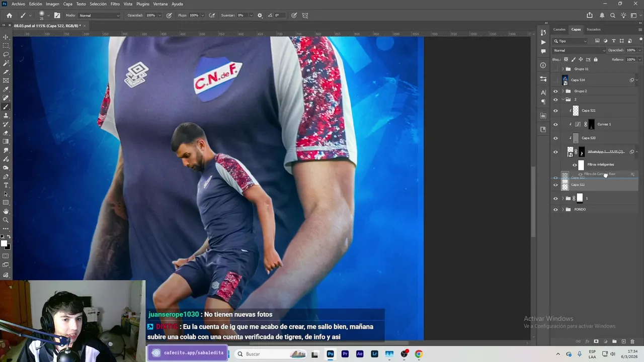Select the Magic Wand tool
Image resolution: width=644 pixels, height=362 pixels.
tap(6, 63)
